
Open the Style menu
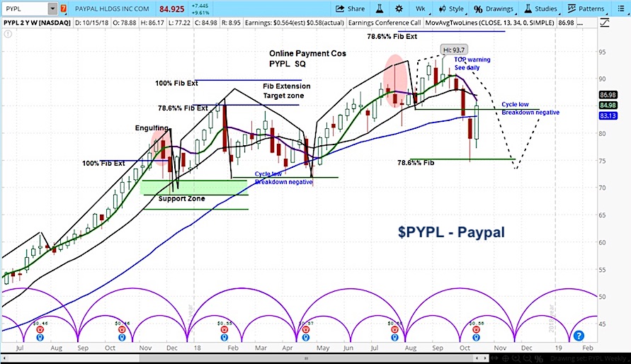click(x=452, y=8)
